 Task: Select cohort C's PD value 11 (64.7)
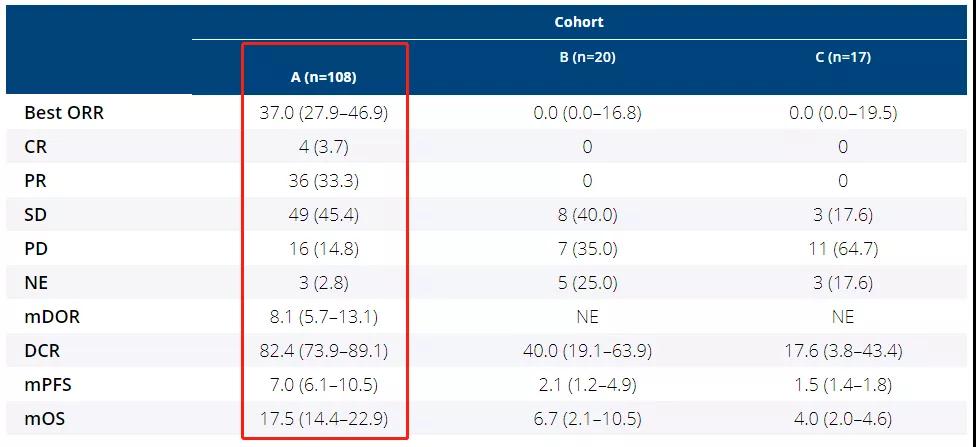tap(843, 249)
